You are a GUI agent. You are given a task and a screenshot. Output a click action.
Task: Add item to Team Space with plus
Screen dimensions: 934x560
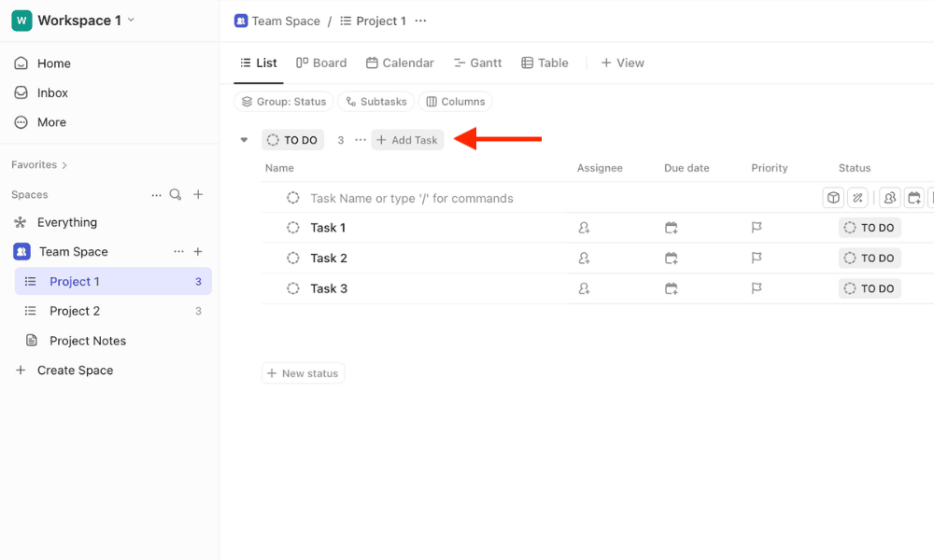[198, 252]
